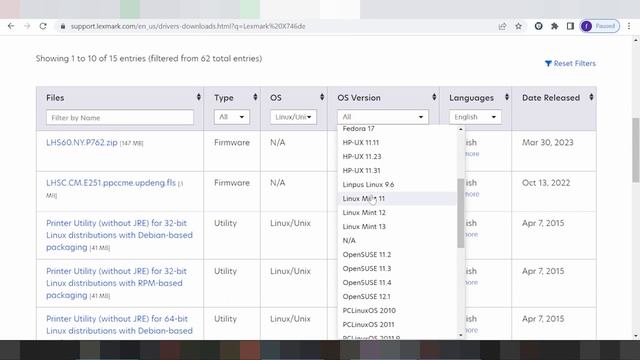Click the share page icon in address bar

[x=502, y=26]
